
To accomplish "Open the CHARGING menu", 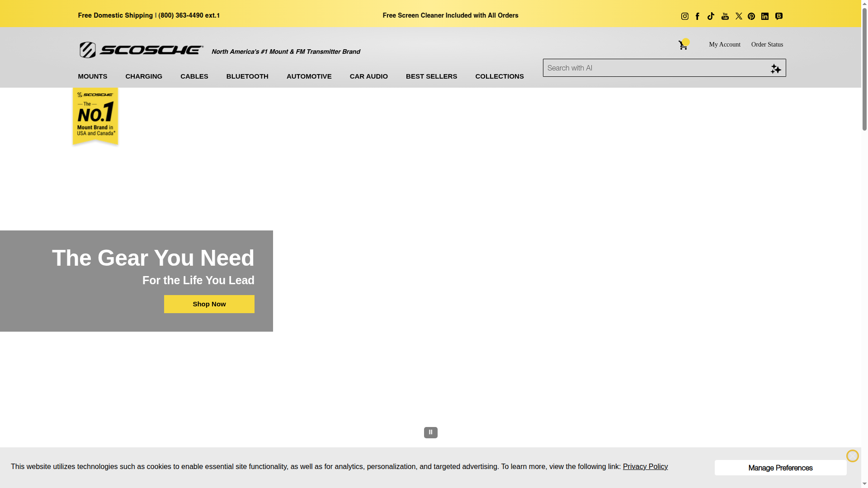I will (x=143, y=76).
